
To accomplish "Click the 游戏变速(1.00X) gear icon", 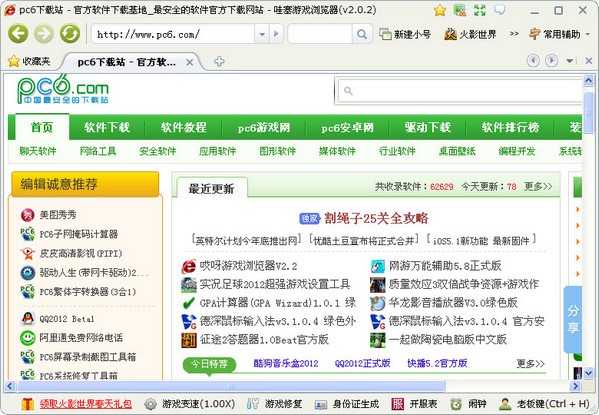I will coord(150,404).
